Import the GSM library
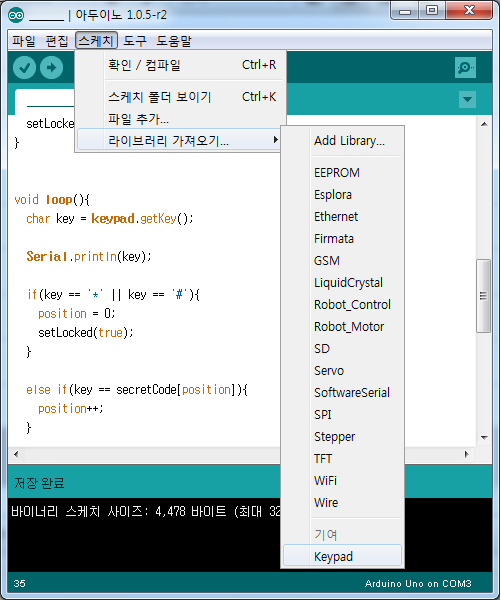 tap(343, 261)
